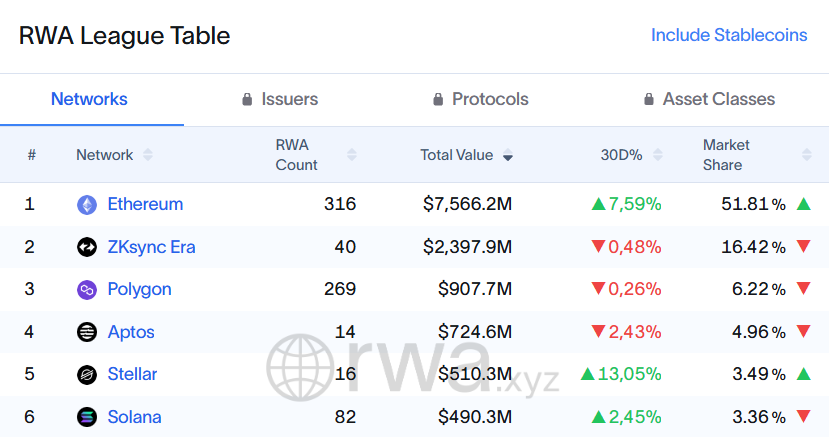This screenshot has height=437, width=829.
Task: Sort table by Network column arrows
Action: tap(148, 155)
